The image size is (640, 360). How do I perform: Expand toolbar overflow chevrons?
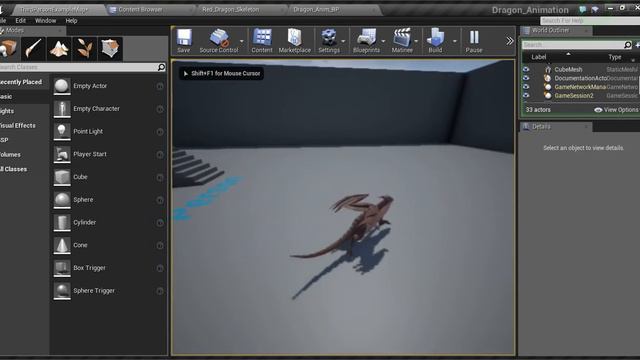[x=510, y=41]
